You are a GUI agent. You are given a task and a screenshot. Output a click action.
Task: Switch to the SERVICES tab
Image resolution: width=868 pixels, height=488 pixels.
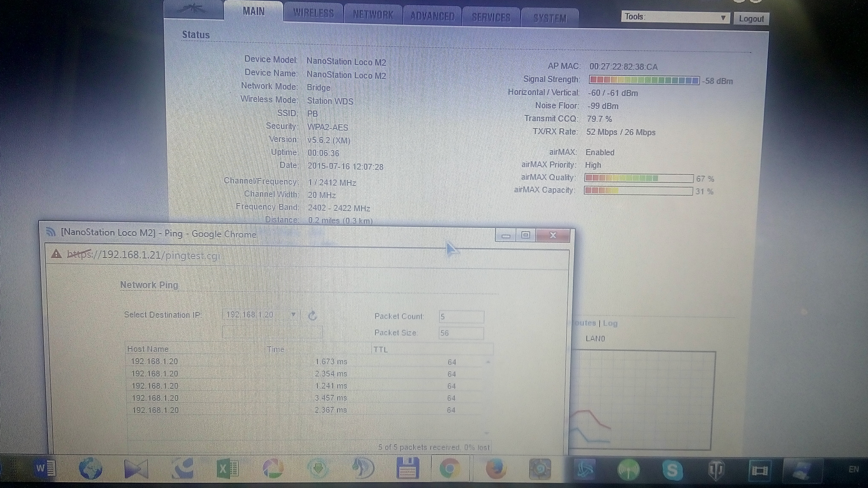(491, 17)
